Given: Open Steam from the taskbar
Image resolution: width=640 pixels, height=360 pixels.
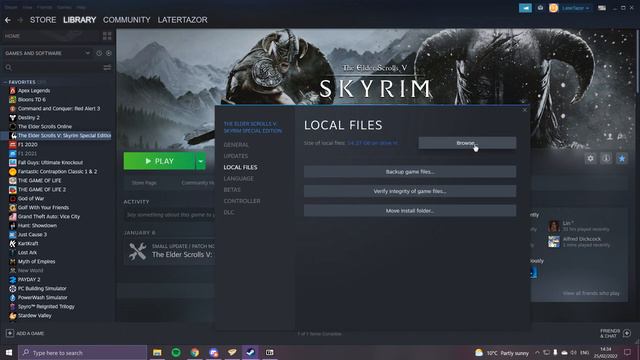Looking at the screenshot, I should [251, 352].
